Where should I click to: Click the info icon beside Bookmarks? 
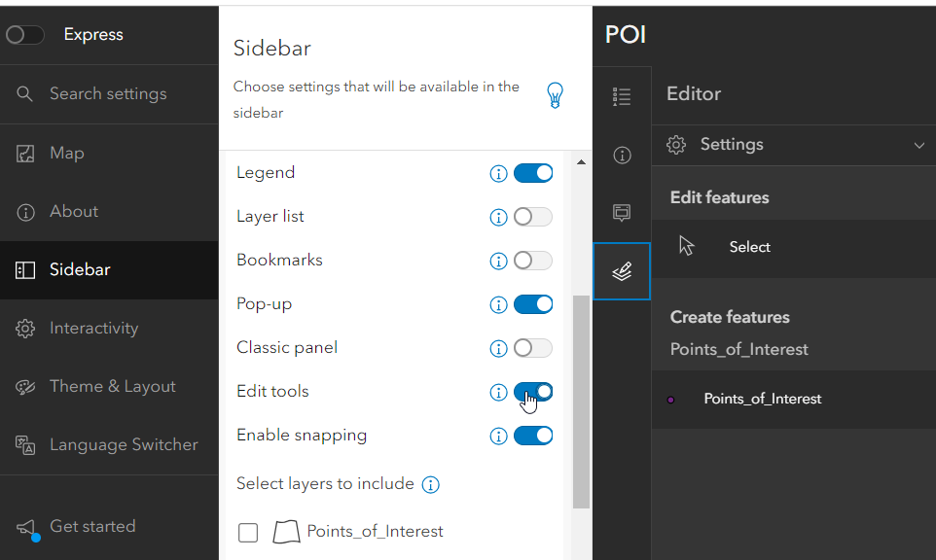tap(498, 261)
